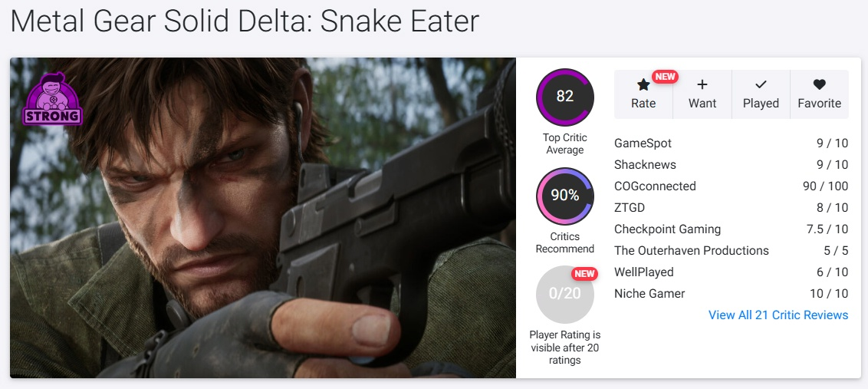868x389 pixels.
Task: Click NEW badge on Player Rating
Action: (x=585, y=274)
